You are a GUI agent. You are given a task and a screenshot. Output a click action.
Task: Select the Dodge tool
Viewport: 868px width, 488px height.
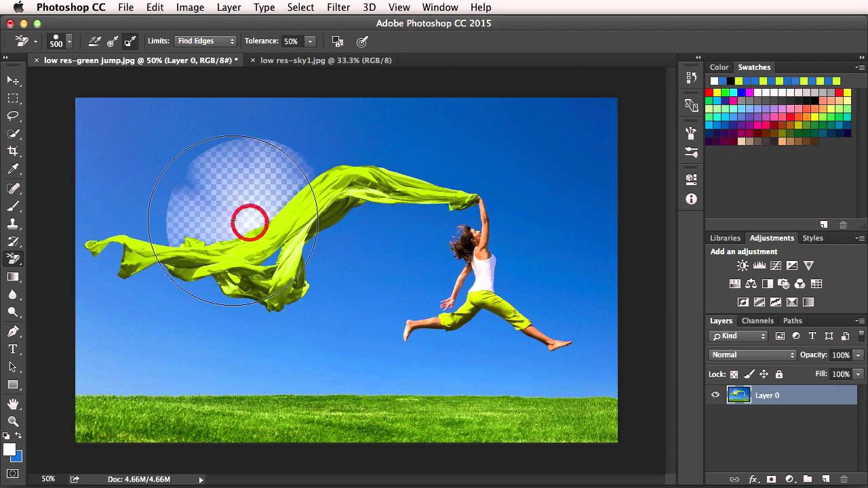(13, 312)
